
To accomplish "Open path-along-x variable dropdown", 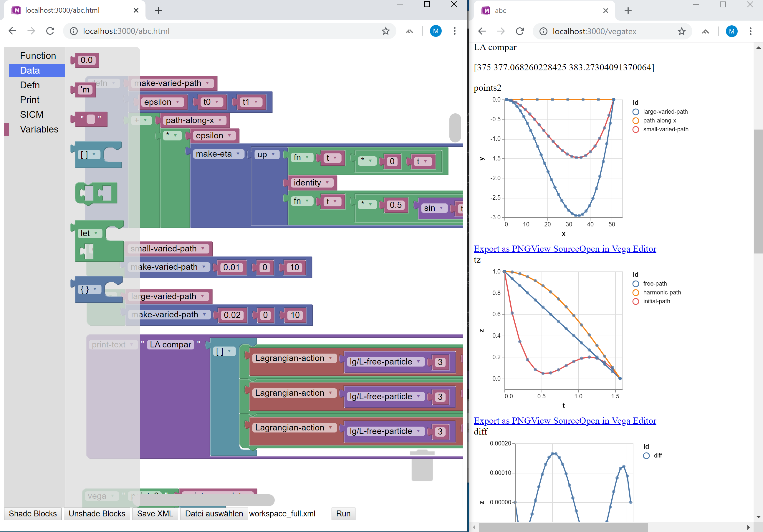I will tap(220, 120).
